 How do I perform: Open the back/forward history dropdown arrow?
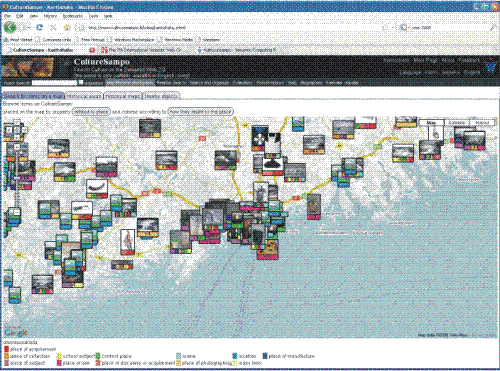pyautogui.click(x=29, y=28)
